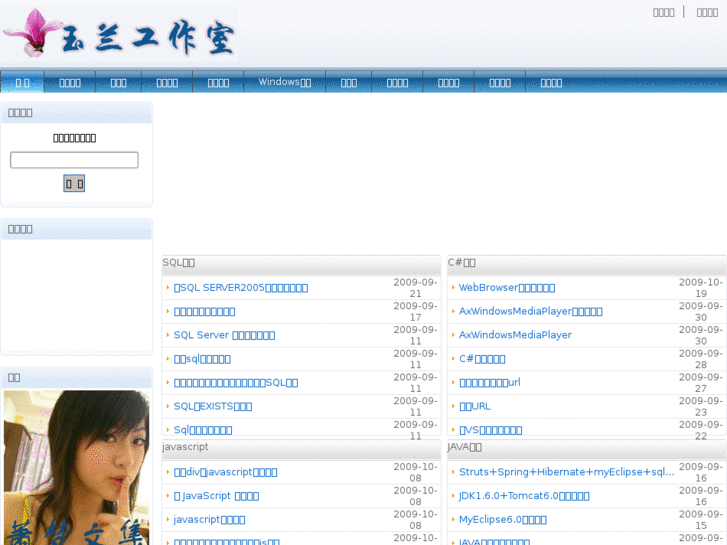This screenshot has height=545, width=727.
Task: Open the VS article link dated 2009-09-22
Action: point(491,430)
